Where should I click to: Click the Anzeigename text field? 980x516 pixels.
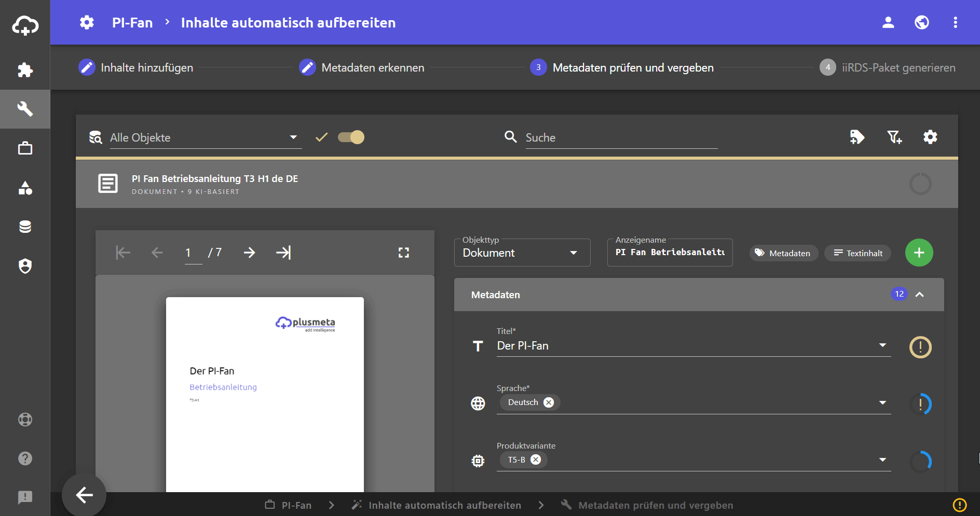[670, 253]
